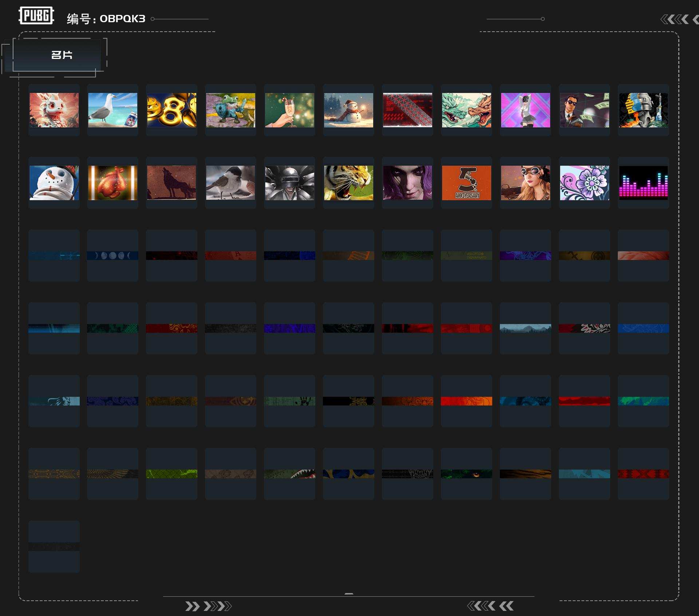
Task: Open the champagne glass name card
Action: click(x=290, y=110)
